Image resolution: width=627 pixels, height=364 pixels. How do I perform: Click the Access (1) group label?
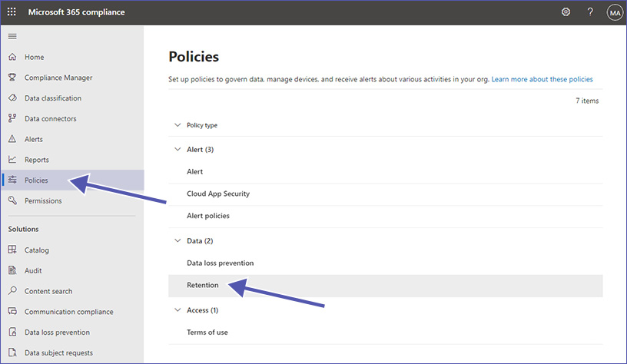(202, 310)
